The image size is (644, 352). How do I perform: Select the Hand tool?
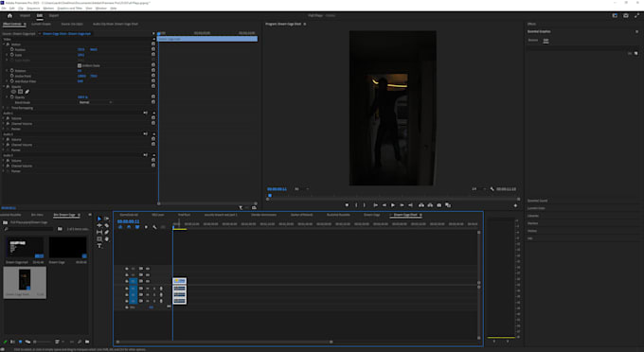click(107, 238)
